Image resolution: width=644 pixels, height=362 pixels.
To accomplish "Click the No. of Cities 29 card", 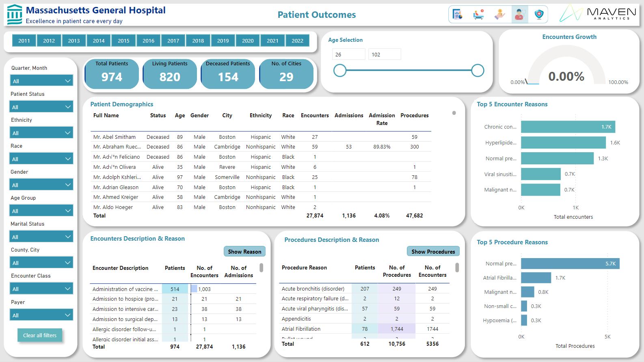I will tap(286, 74).
